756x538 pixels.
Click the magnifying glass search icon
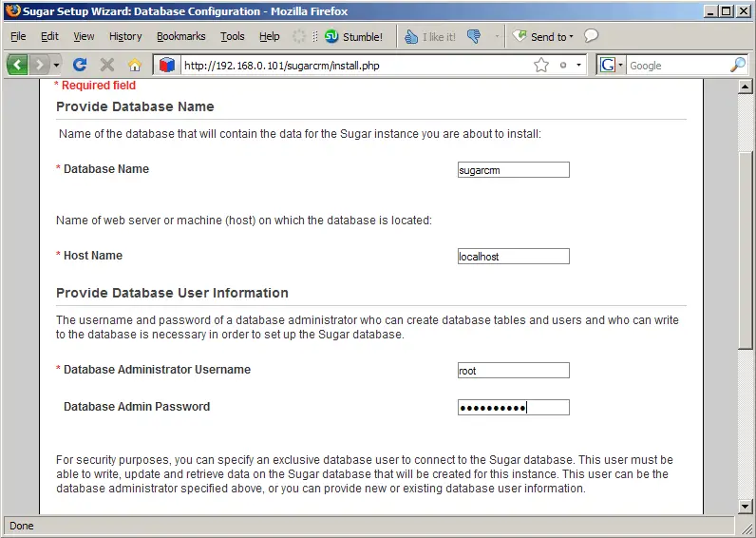pyautogui.click(x=738, y=65)
